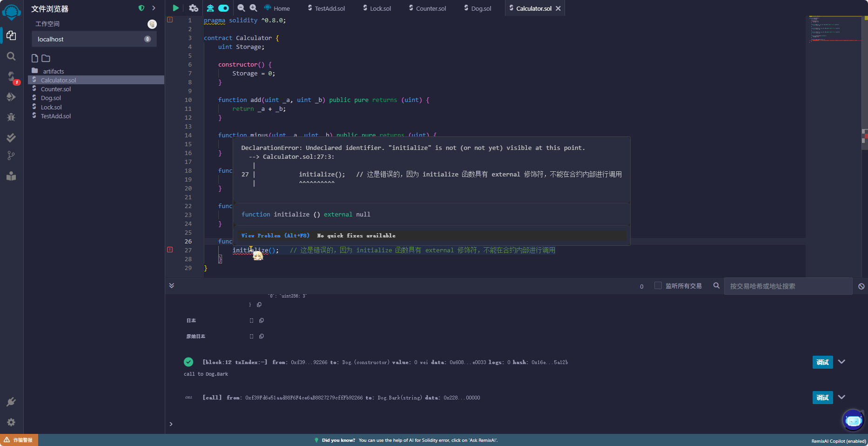Expand the Dog constructor transaction details
This screenshot has width=868, height=446.
(x=841, y=362)
